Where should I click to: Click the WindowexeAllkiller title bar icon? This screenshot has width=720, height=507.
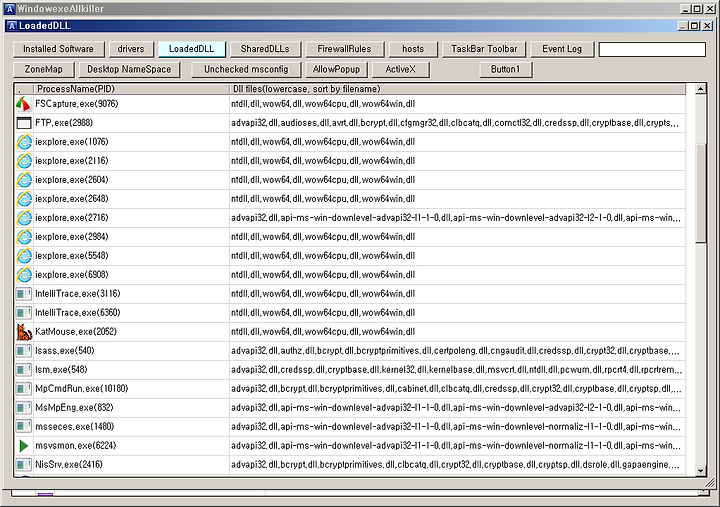(x=10, y=9)
